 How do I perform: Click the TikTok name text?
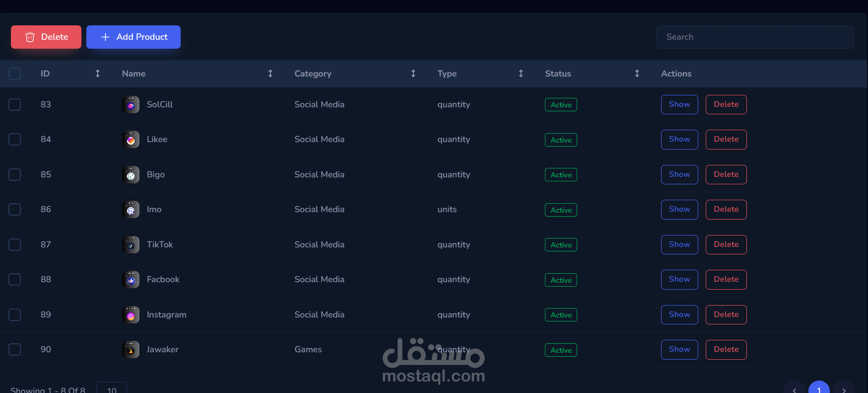click(x=160, y=245)
